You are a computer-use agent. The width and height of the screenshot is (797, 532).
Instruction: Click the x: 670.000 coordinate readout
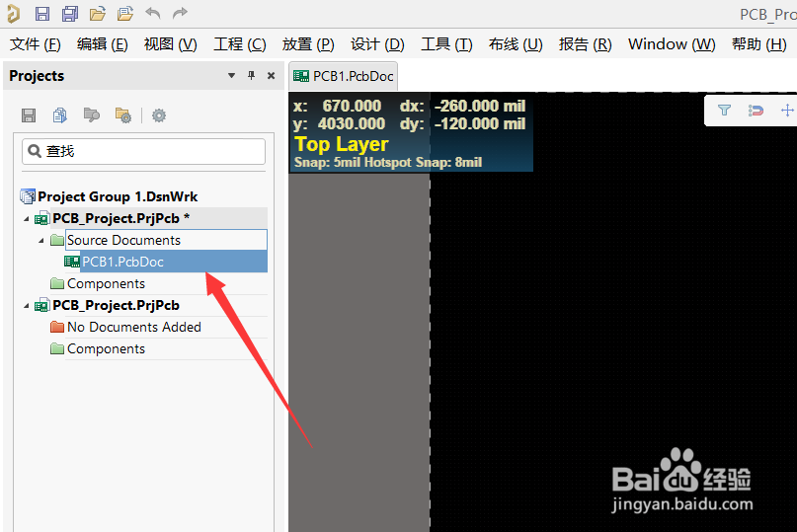pyautogui.click(x=337, y=106)
